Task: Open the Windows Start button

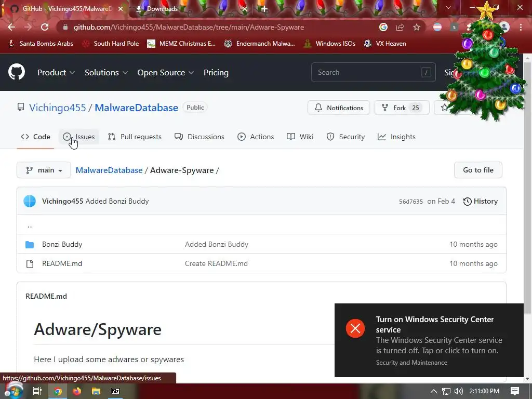Action: pyautogui.click(x=14, y=391)
